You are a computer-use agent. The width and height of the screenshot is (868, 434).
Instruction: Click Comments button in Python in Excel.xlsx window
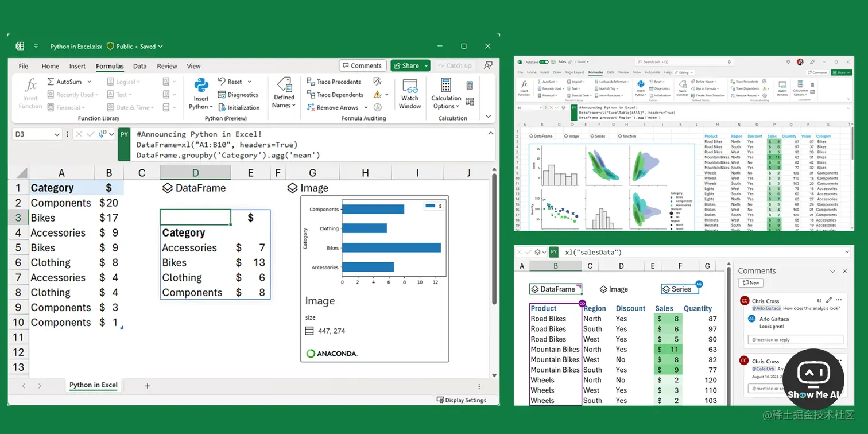(x=362, y=65)
